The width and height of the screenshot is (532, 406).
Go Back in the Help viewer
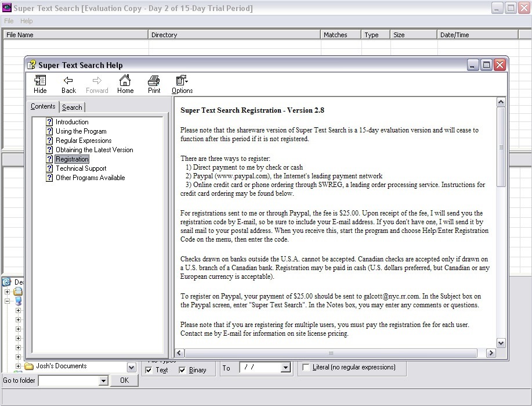(x=68, y=84)
